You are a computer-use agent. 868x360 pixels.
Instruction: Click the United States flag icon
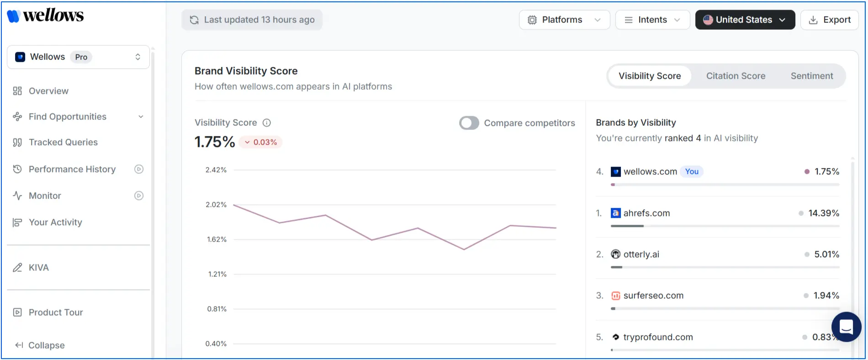point(708,20)
